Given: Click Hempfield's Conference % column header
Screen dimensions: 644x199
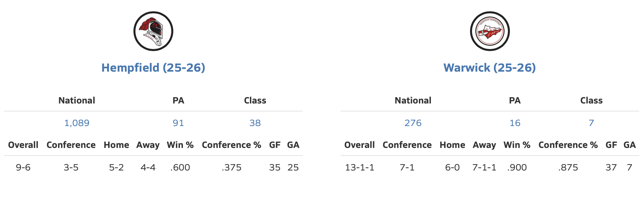Looking at the screenshot, I should [231, 145].
